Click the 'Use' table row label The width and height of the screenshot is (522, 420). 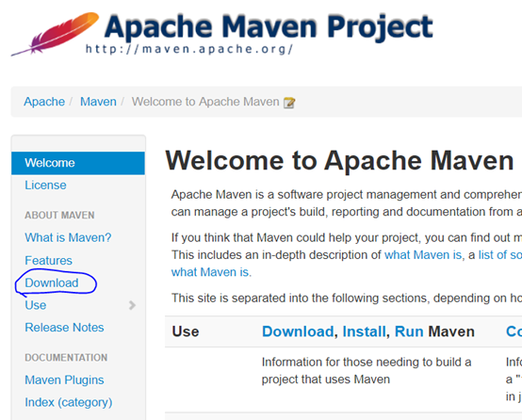click(x=186, y=331)
